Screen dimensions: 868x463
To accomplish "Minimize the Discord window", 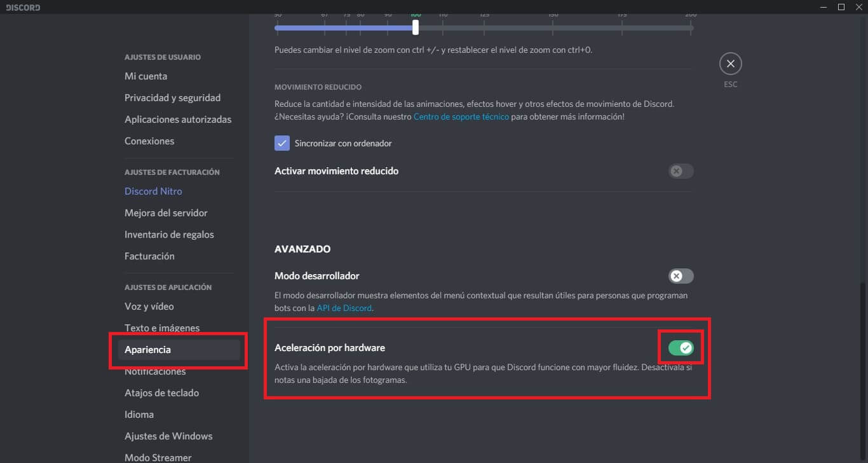I will coord(824,7).
